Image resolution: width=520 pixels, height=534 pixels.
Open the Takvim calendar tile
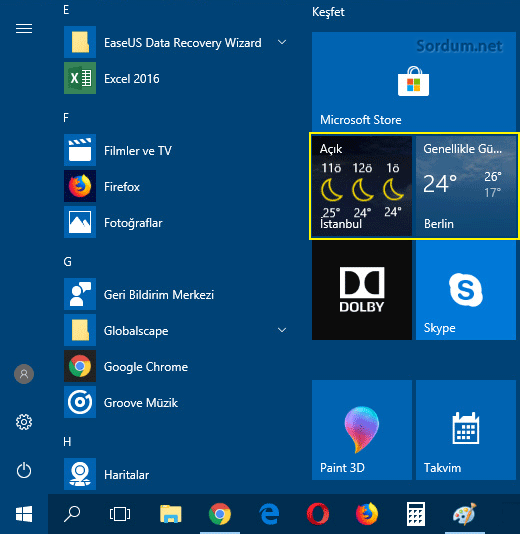[466, 430]
